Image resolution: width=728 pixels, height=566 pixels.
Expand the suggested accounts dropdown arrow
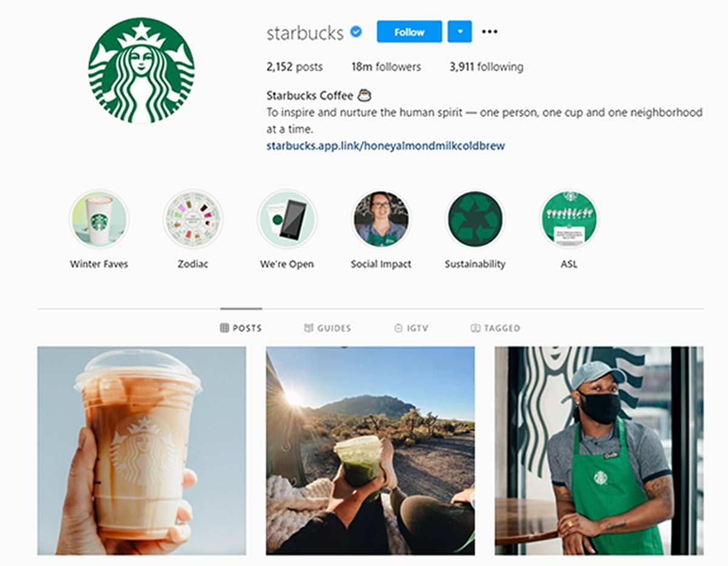tap(460, 32)
